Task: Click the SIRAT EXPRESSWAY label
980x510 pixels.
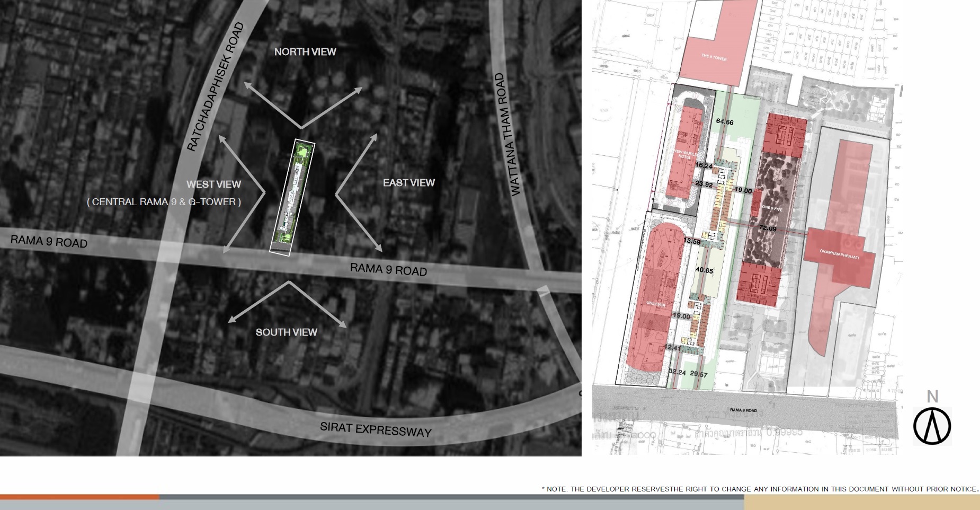Action: click(x=376, y=429)
